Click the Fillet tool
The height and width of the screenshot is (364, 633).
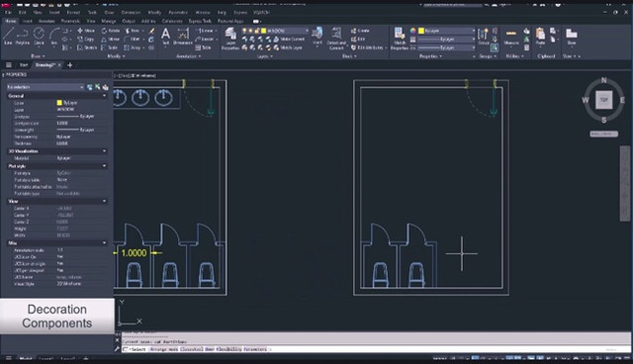tap(132, 40)
